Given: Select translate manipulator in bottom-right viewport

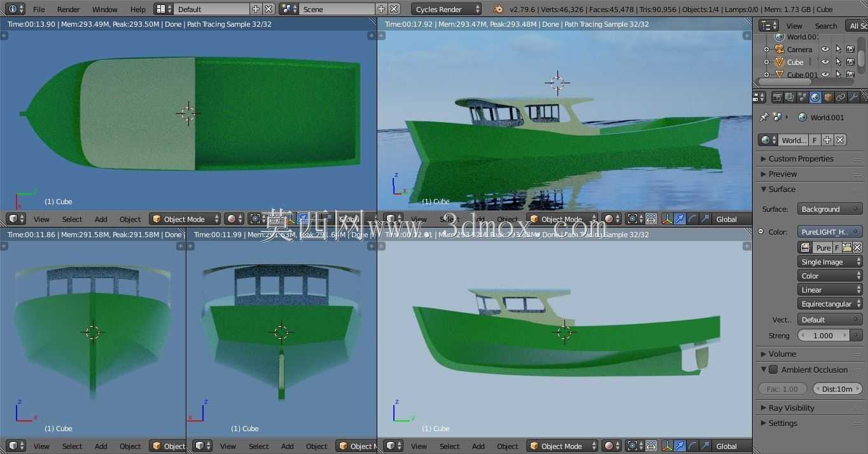Looking at the screenshot, I should (680, 446).
